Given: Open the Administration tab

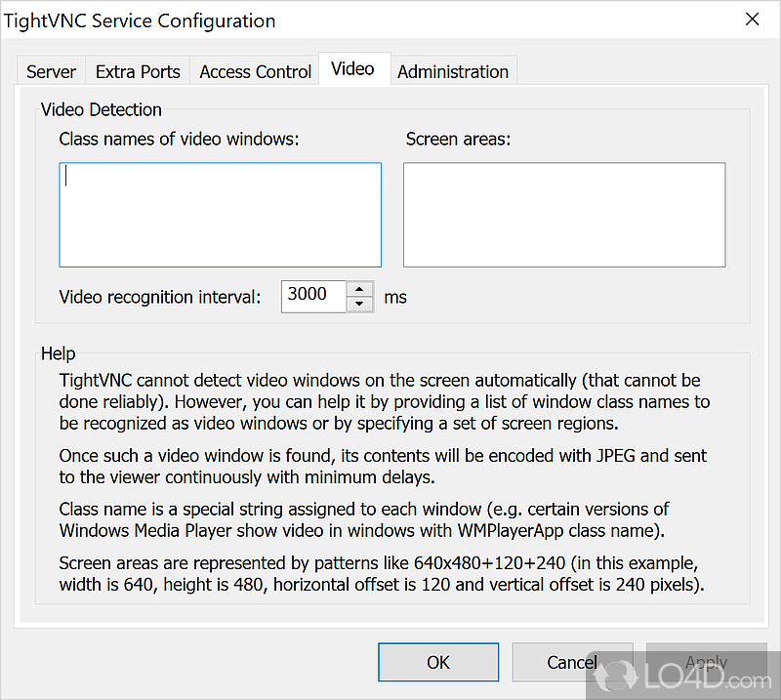Looking at the screenshot, I should pyautogui.click(x=453, y=71).
